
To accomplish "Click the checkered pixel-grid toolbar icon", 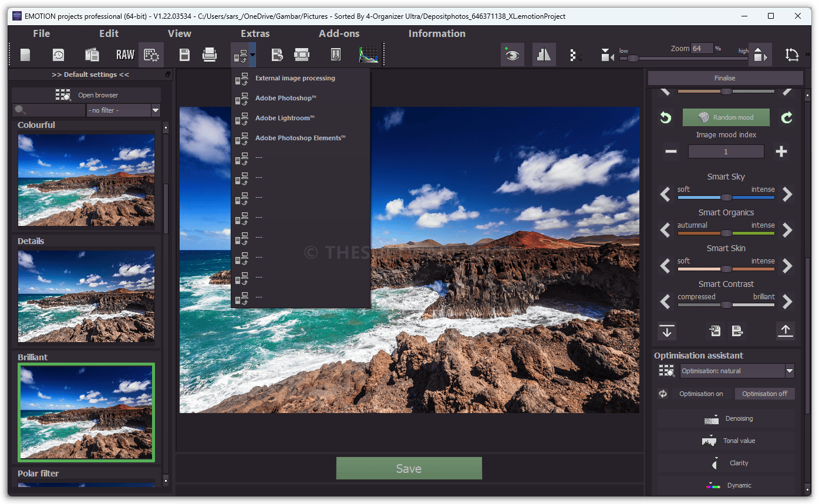I will [x=576, y=55].
